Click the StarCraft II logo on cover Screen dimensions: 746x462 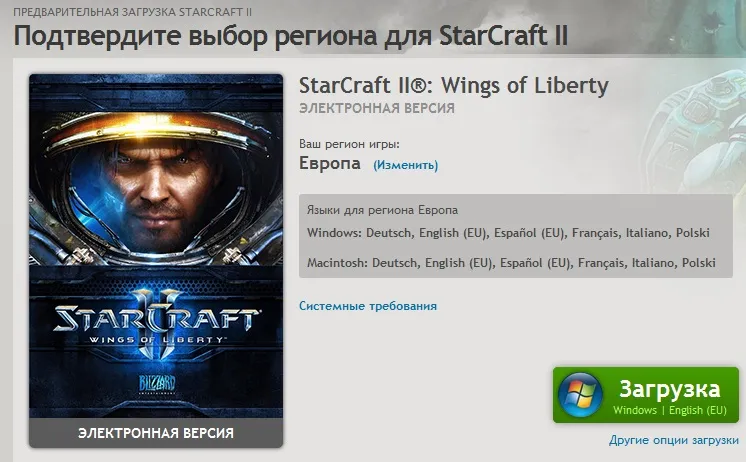(156, 324)
